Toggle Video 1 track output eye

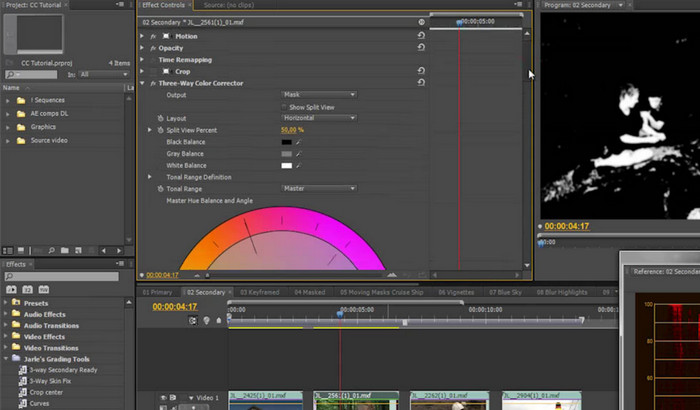[163, 397]
